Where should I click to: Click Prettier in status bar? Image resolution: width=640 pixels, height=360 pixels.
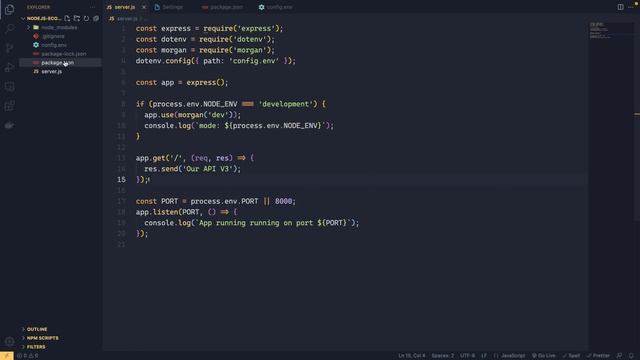598,356
